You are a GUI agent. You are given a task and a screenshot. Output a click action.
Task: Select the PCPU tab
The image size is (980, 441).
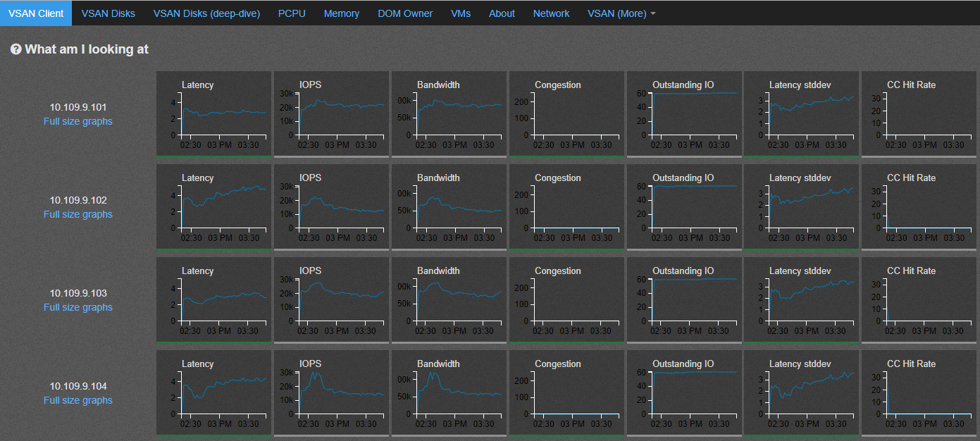tap(292, 13)
